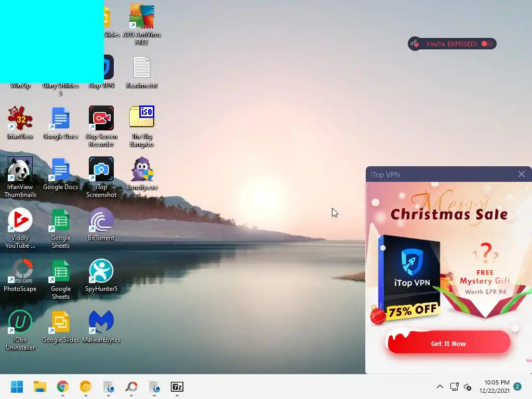The height and width of the screenshot is (399, 532).
Task: Open network status icon in system tray
Action: tap(454, 387)
